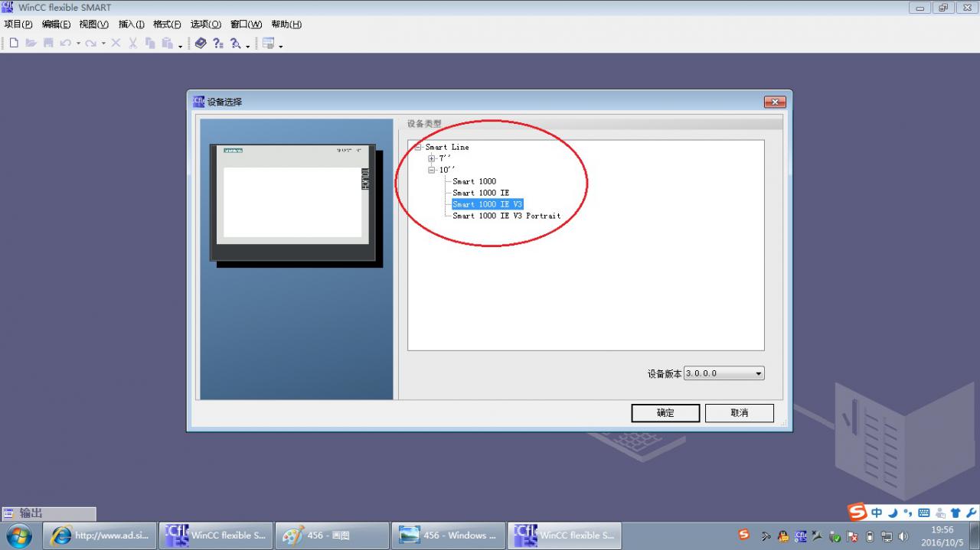This screenshot has height=550, width=980.
Task: Click the Paste clipboard icon
Action: [x=167, y=43]
